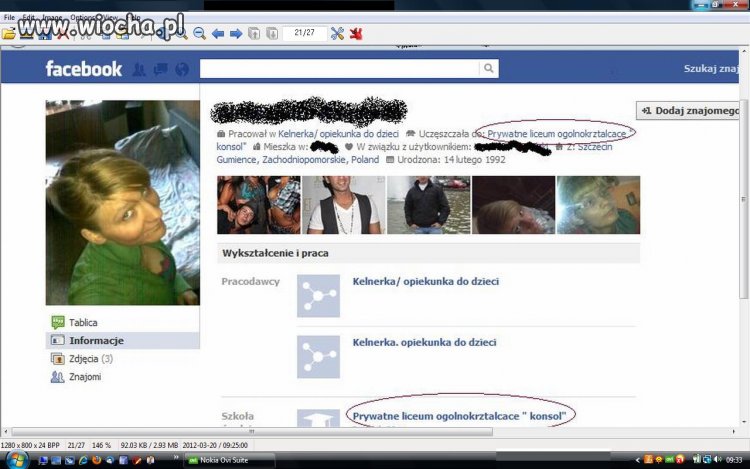Click employer link Kelnerka/ opiekunka do dzieci

click(x=426, y=282)
